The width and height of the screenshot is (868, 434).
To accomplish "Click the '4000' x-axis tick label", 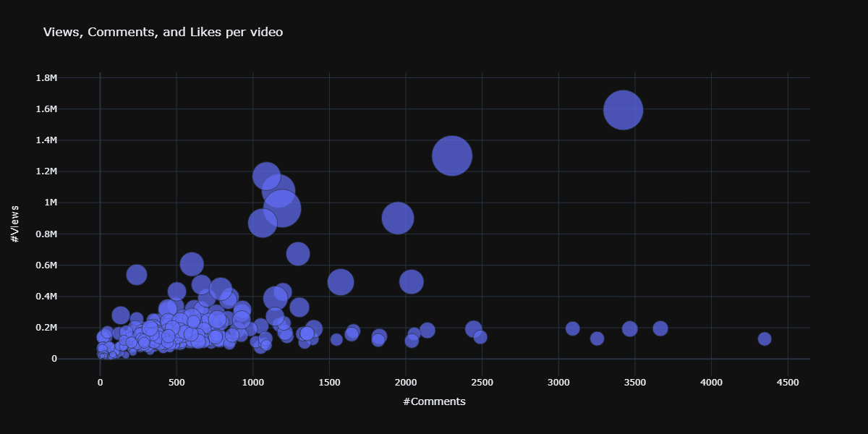I will click(711, 382).
